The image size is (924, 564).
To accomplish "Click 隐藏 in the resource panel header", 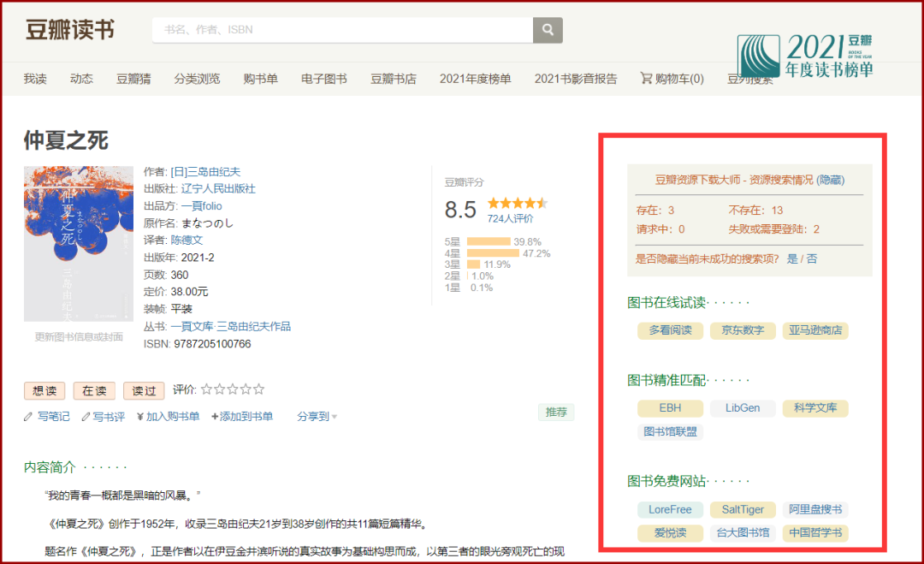I will click(830, 180).
